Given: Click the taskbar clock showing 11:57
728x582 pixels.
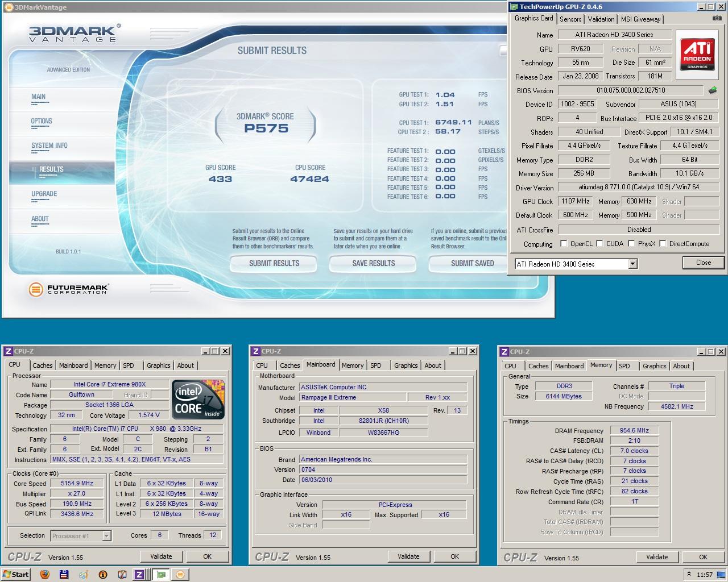Looking at the screenshot, I should 705,575.
